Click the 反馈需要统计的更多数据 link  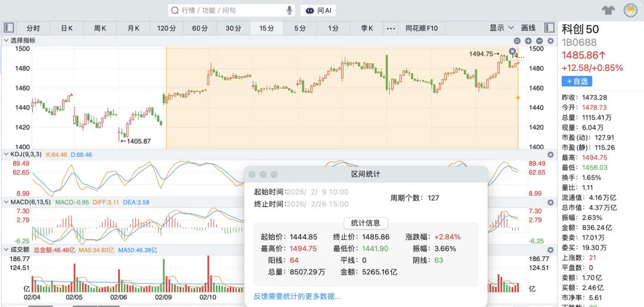pos(297,296)
